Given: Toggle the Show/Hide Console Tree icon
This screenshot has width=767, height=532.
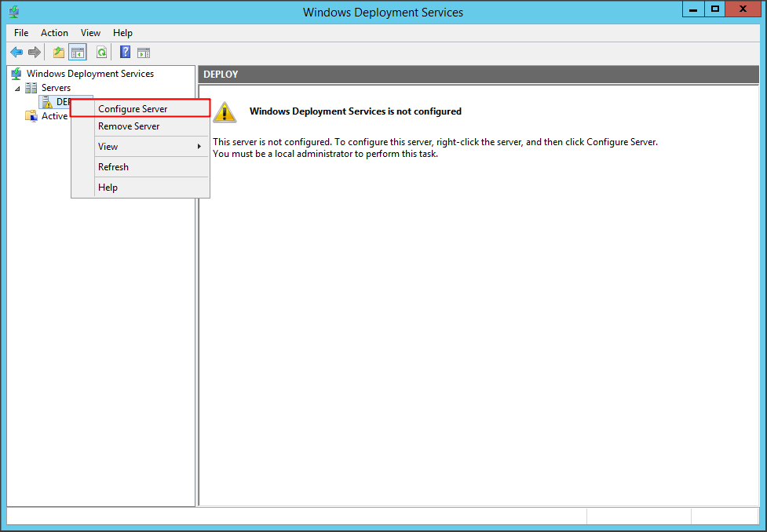Looking at the screenshot, I should coord(78,53).
